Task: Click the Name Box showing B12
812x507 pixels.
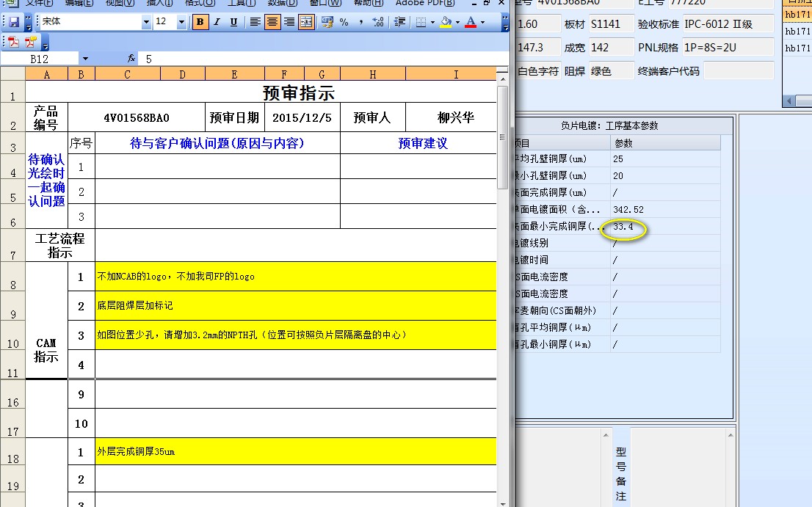Action: click(x=40, y=59)
